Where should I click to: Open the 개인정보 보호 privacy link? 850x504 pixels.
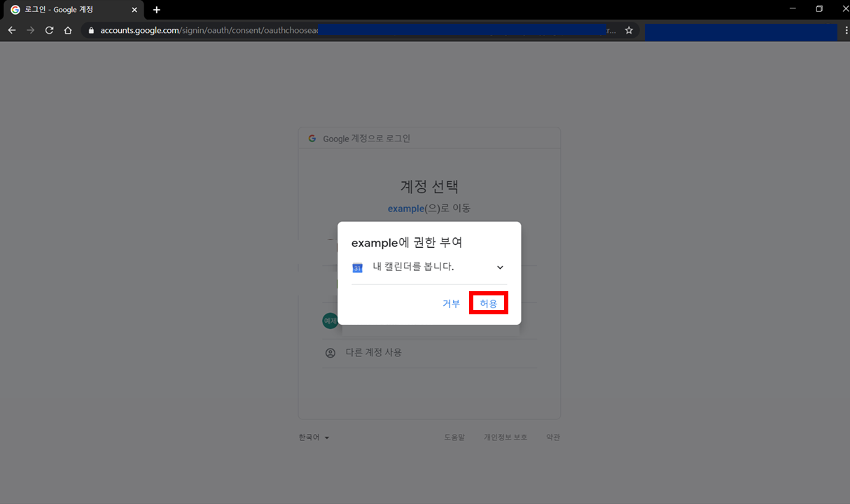(505, 437)
